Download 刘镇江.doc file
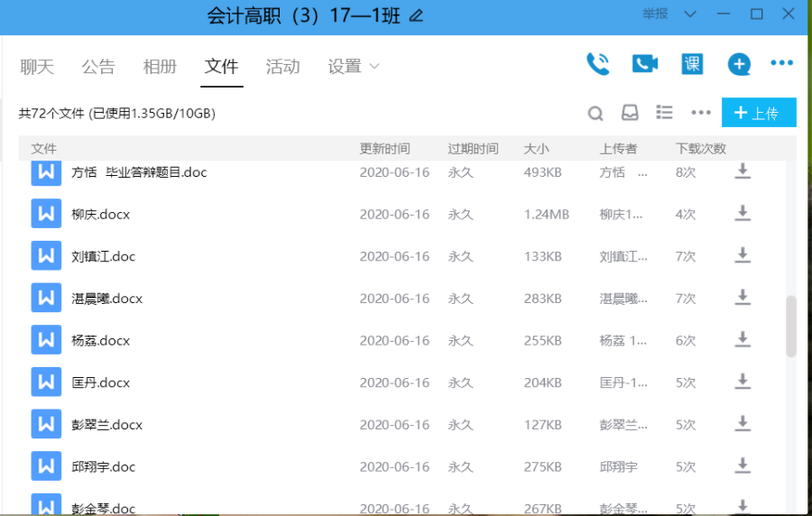Viewport: 812px width, 516px height. [x=743, y=254]
